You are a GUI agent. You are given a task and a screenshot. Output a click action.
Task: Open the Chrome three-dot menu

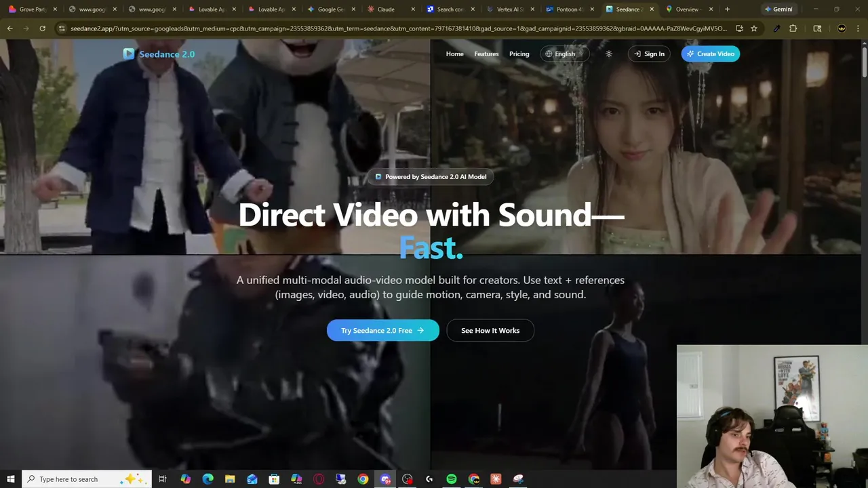coord(859,28)
